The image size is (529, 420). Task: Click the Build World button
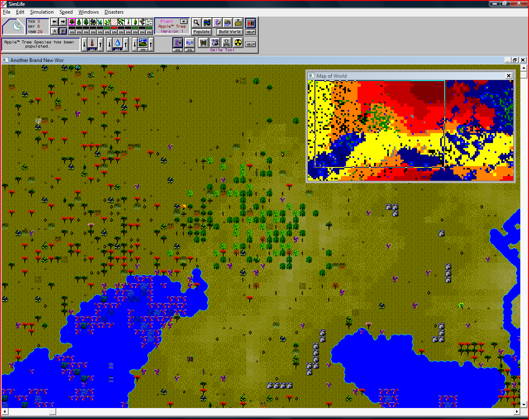pos(229,32)
